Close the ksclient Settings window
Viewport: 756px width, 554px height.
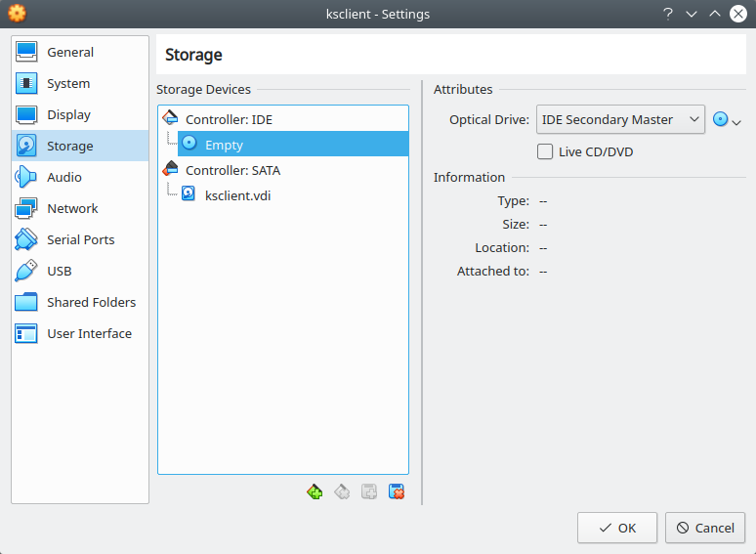(x=738, y=14)
